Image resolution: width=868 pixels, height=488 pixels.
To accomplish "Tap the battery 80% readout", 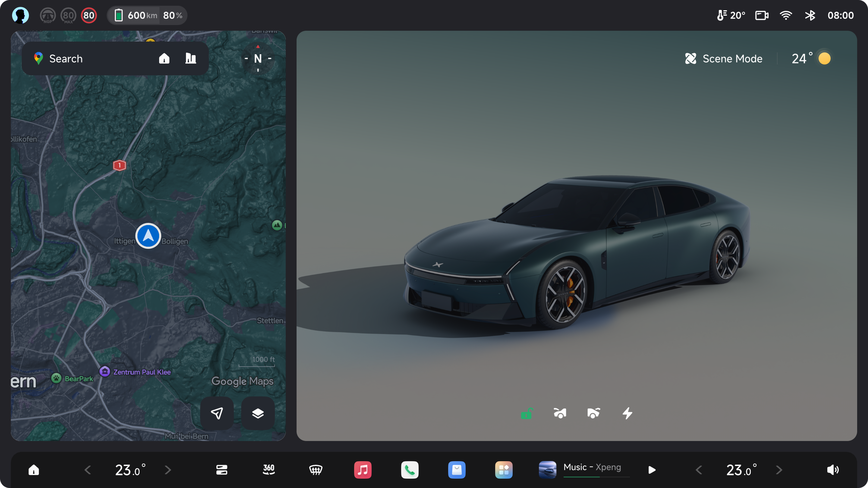I will tap(173, 16).
